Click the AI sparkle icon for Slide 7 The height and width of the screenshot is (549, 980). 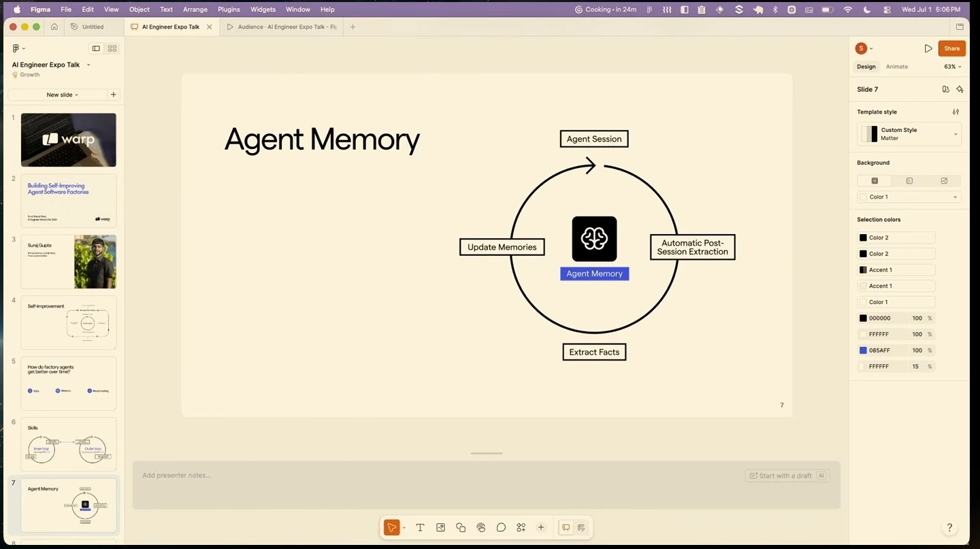tap(960, 89)
